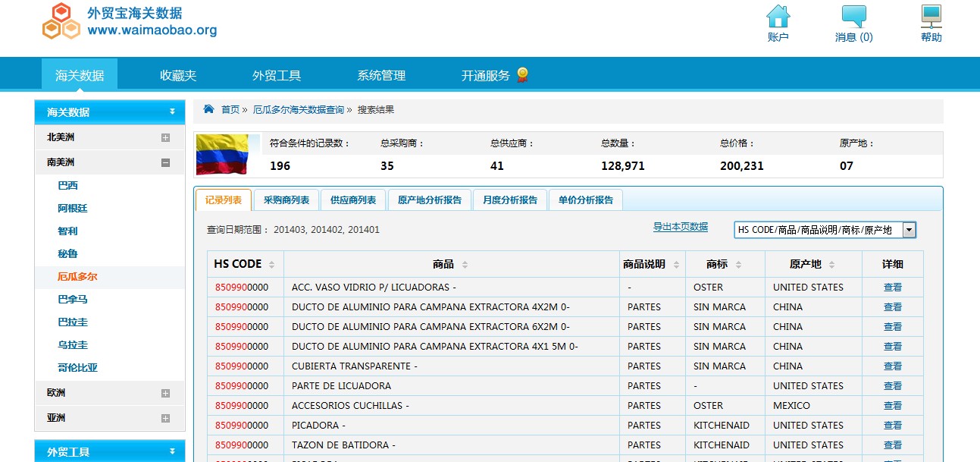Viewport: 980px width, 462px height.
Task: Select 巴拿马 in the sidebar
Action: (73, 300)
